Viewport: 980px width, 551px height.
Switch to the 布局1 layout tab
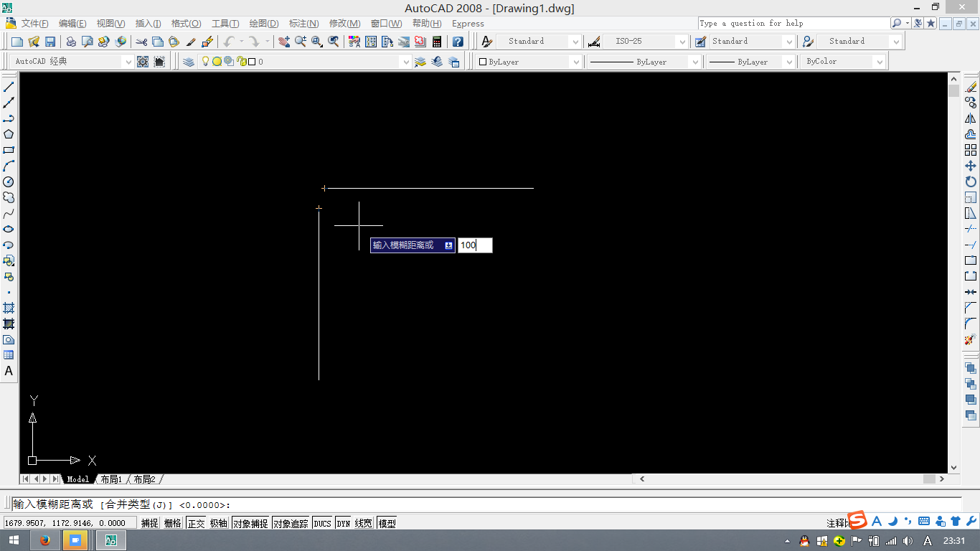111,479
